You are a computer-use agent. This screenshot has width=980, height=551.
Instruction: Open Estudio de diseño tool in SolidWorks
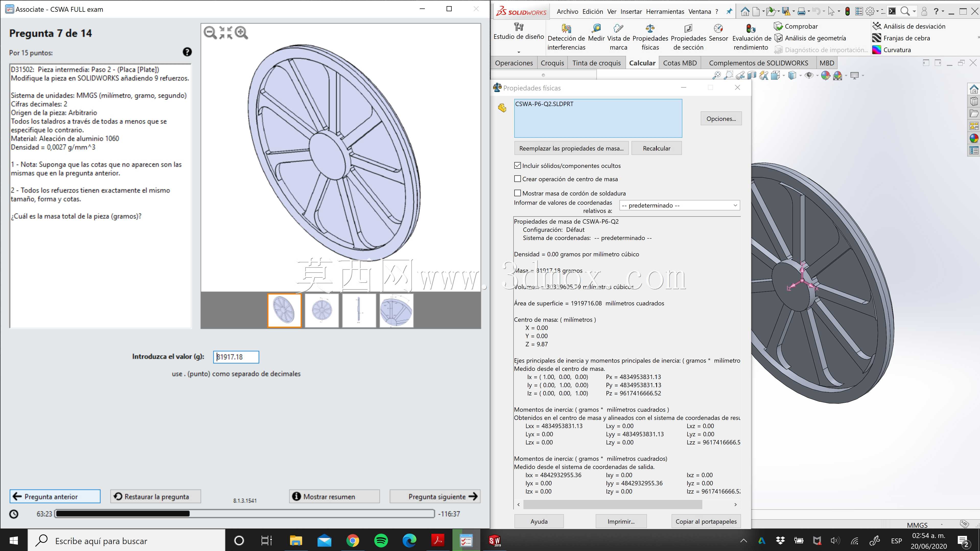519,32
